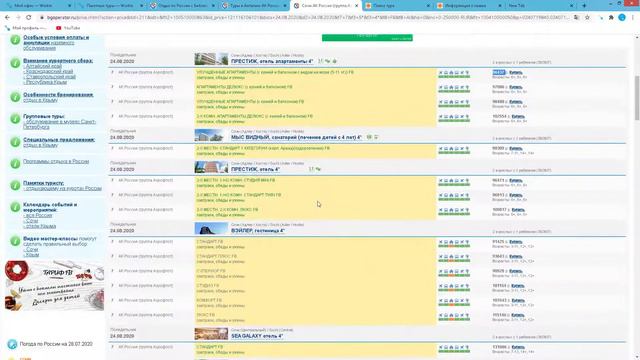Open ВЭЙЛЕР, гостиница 4* hotel link
Image resolution: width=640 pixels, height=360 pixels.
point(258,231)
